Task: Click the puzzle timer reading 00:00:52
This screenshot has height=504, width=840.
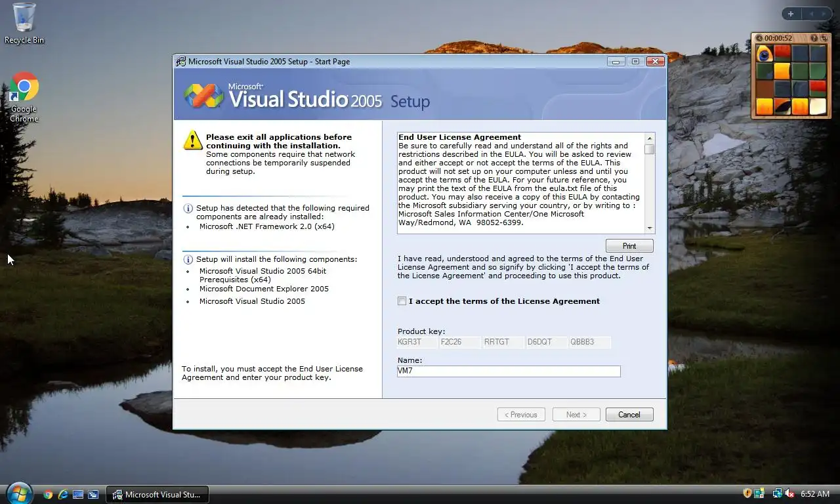Action: pyautogui.click(x=778, y=38)
